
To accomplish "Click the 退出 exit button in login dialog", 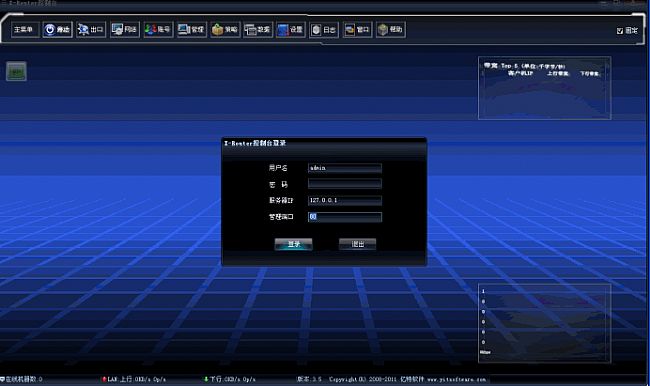I will click(357, 244).
